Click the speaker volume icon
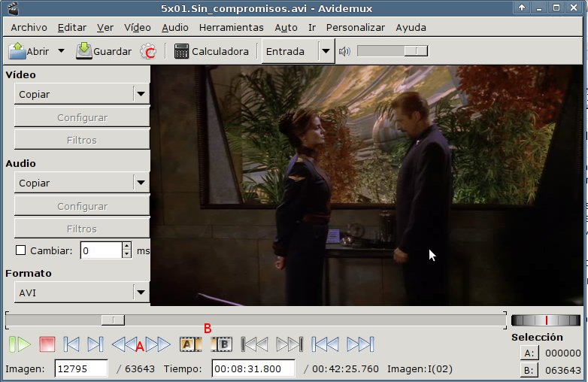Viewport: 588px width, 382px height. coord(344,51)
